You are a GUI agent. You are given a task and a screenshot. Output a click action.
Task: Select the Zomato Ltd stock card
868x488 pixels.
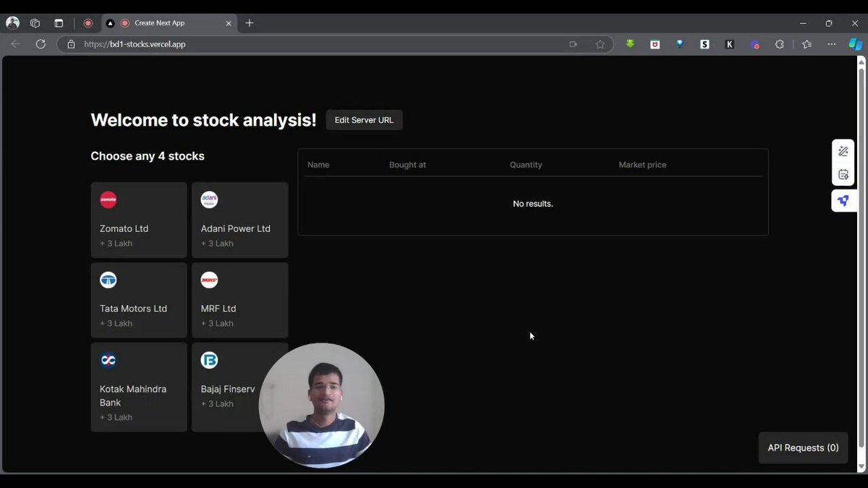point(139,220)
